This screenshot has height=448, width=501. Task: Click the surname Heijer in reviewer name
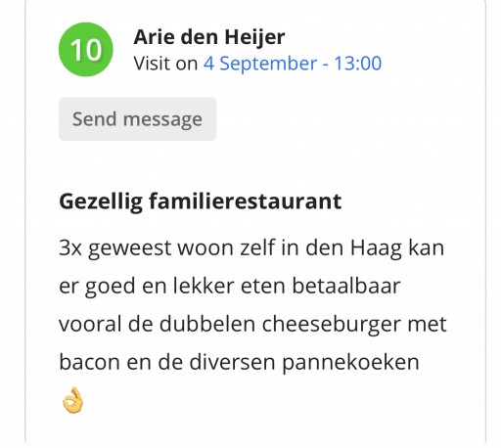(x=254, y=37)
